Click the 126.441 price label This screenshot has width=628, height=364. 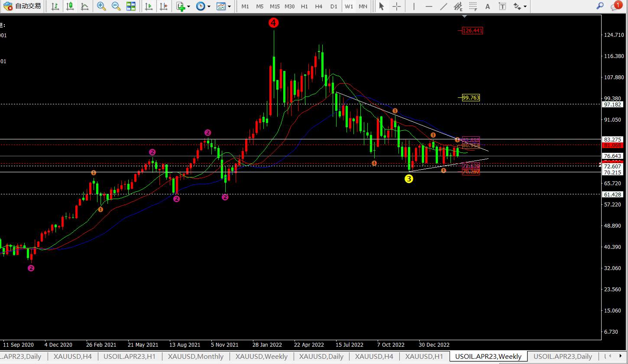point(472,31)
